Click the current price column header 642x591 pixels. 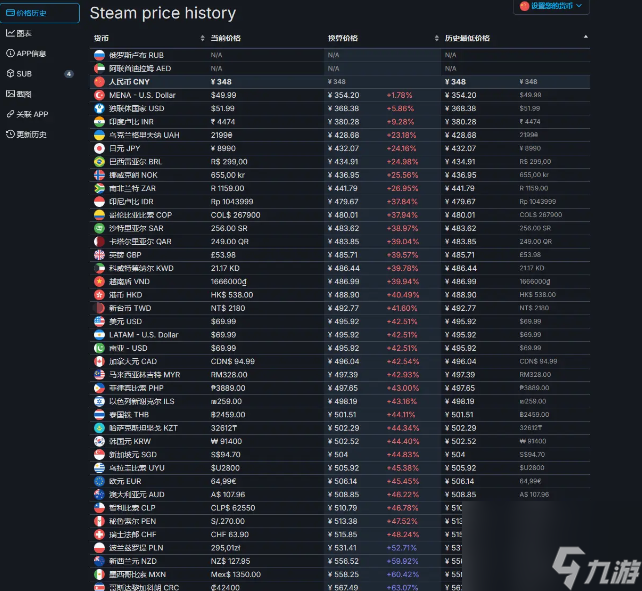pyautogui.click(x=226, y=38)
